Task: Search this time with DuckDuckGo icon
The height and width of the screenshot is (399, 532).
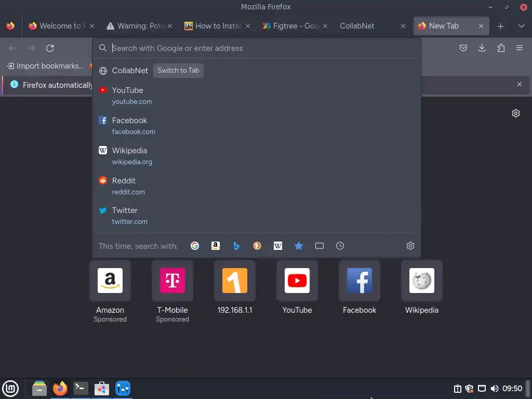Action: point(257,246)
